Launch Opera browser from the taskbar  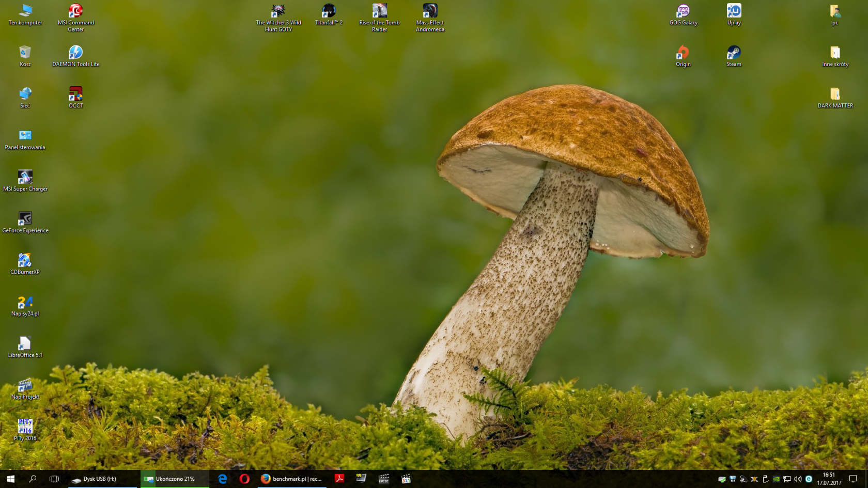click(x=244, y=479)
